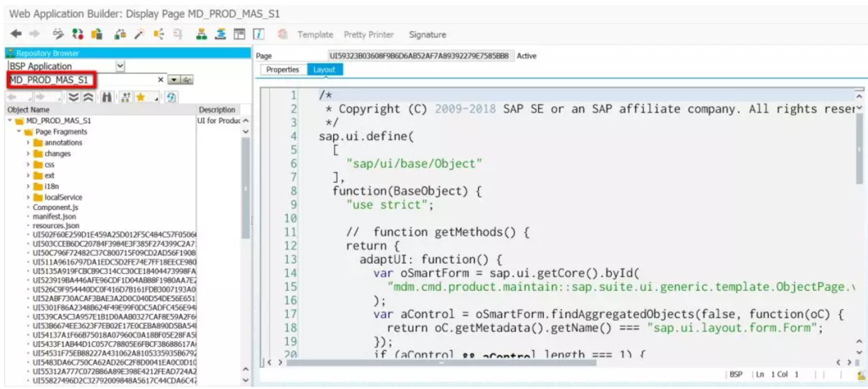Click the Description column header

click(x=219, y=110)
